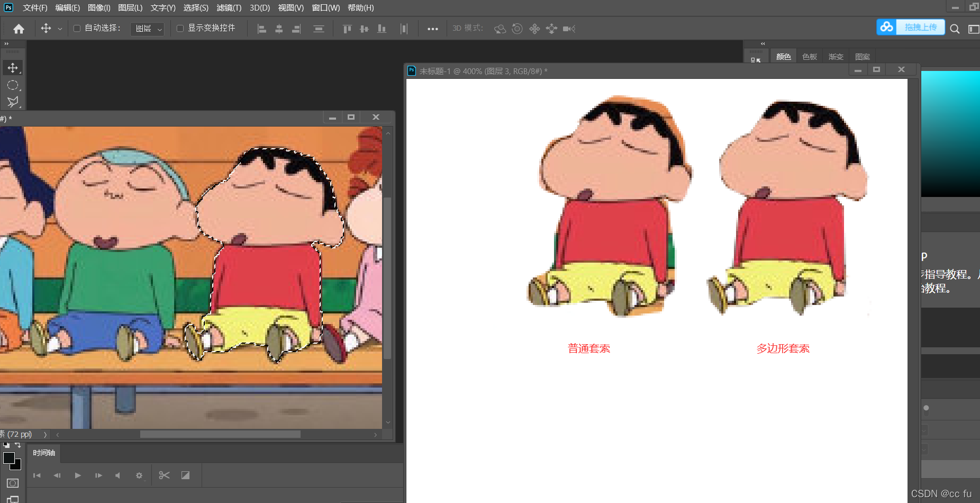Select the Elliptical Marquee tool
Viewport: 980px width, 503px height.
click(x=13, y=85)
